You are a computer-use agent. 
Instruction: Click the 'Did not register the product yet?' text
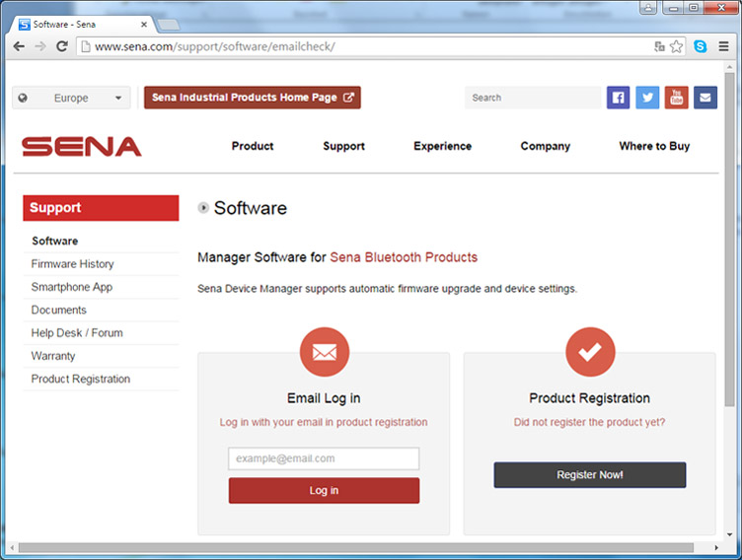pyautogui.click(x=590, y=422)
